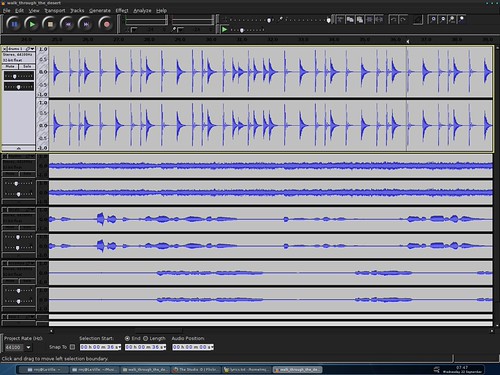Mute the drums track
Viewport: 500px width, 375px height.
pyautogui.click(x=10, y=66)
